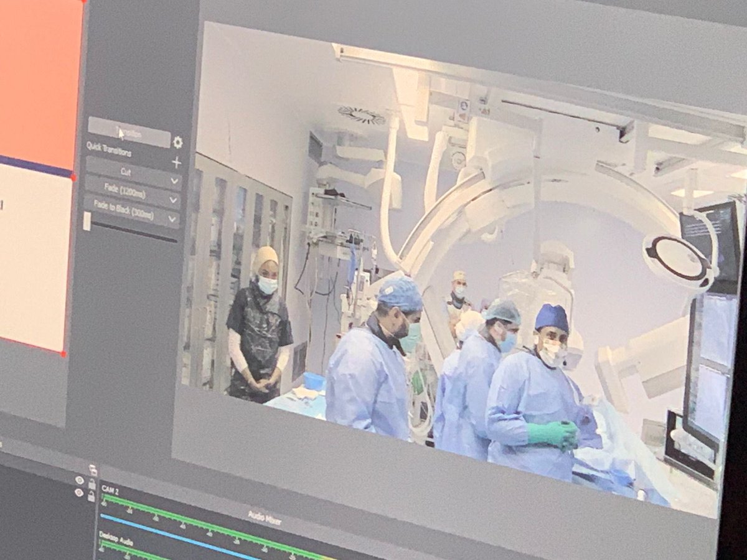Toggle visibility eye of upper source row
The height and width of the screenshot is (560, 747).
79,480
